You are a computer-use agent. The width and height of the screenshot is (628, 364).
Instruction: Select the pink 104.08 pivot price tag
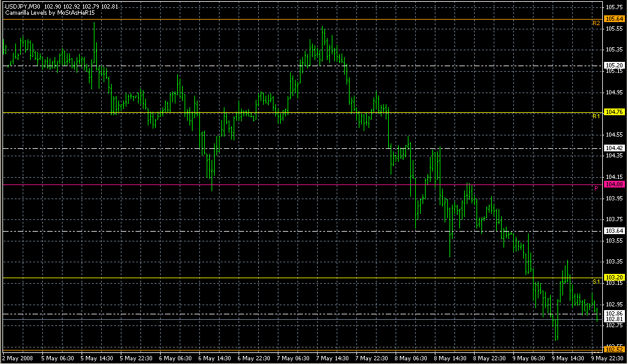(x=614, y=184)
